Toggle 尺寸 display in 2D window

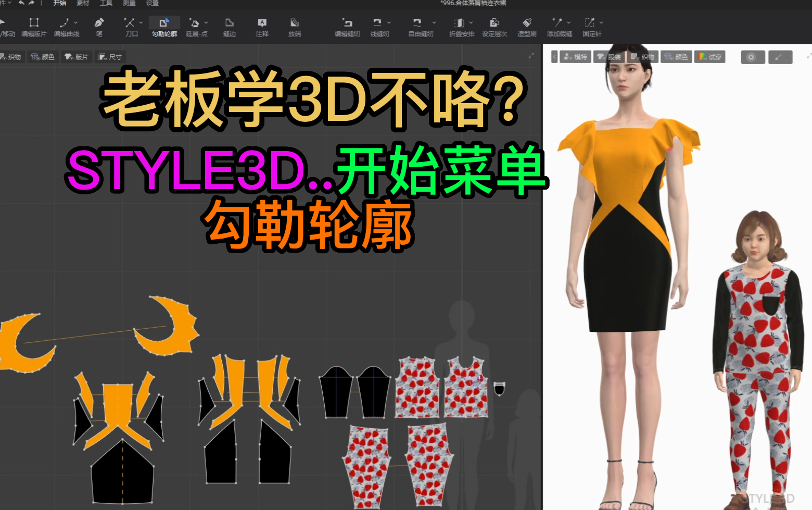tap(110, 57)
